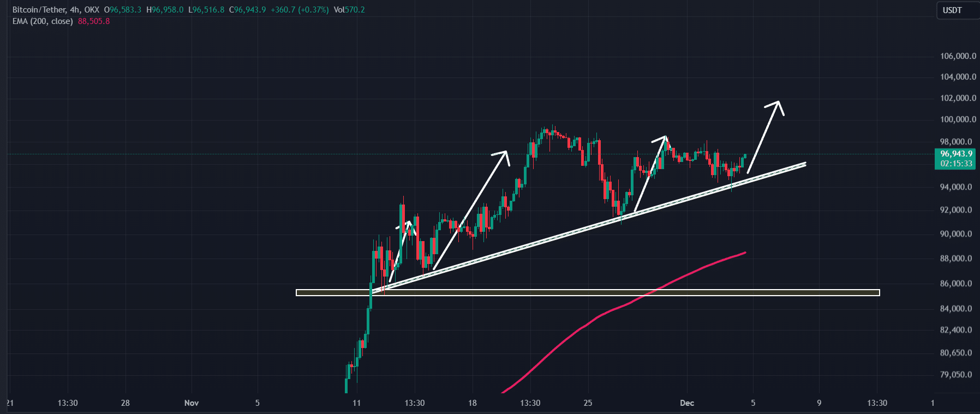Viewport: 980px width, 414px height.
Task: Click the 88,000.0 price scale label
Action: pyautogui.click(x=956, y=259)
